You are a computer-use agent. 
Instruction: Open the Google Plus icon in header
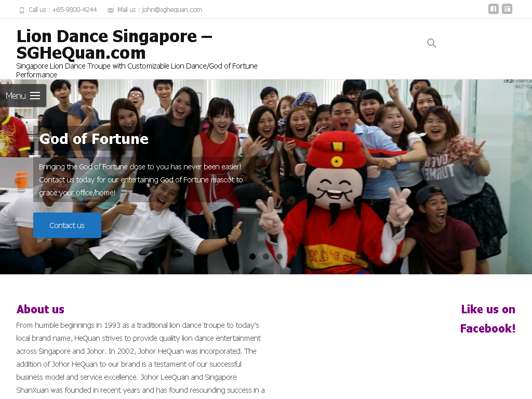507,9
